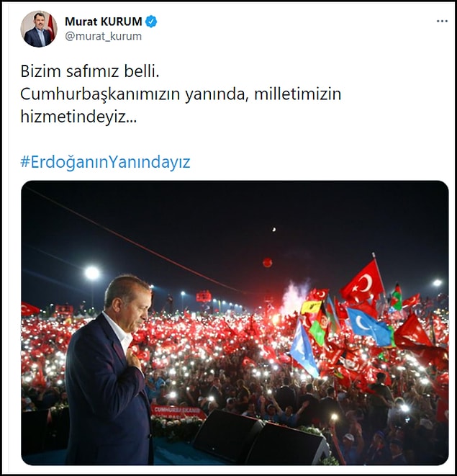The height and width of the screenshot is (476, 457).
Task: Click the crescent moon in the photo
Action: pyautogui.click(x=274, y=230)
